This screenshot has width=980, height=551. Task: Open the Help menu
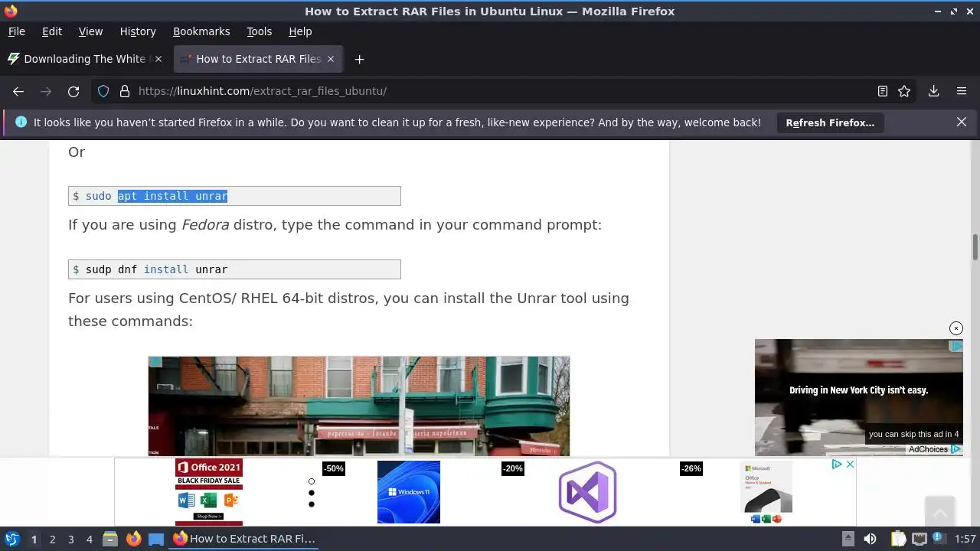click(x=300, y=31)
